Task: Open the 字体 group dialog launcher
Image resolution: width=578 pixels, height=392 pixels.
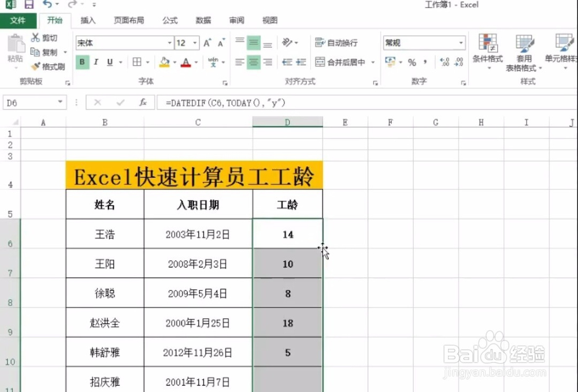Action: [x=225, y=83]
